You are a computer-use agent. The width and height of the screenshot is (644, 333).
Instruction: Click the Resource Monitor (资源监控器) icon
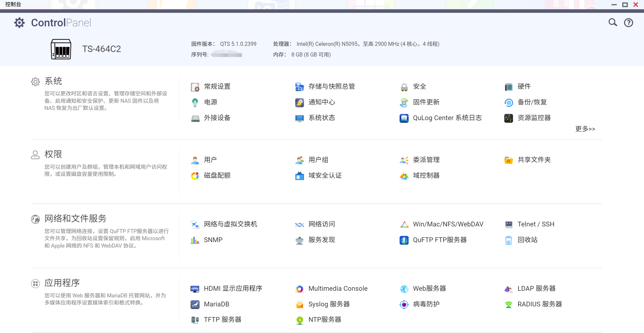pos(508,118)
